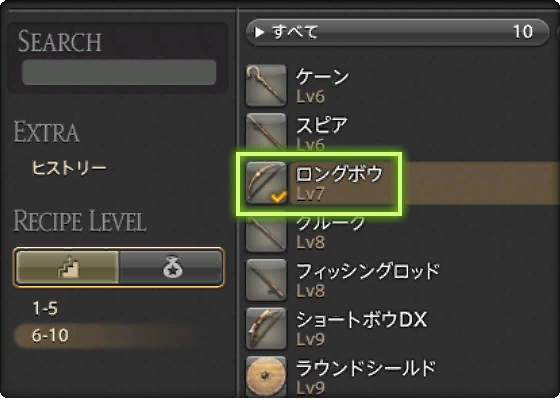Choose the ロングボウ Lv7 recipe row
This screenshot has height=400, width=560.
pos(402,183)
